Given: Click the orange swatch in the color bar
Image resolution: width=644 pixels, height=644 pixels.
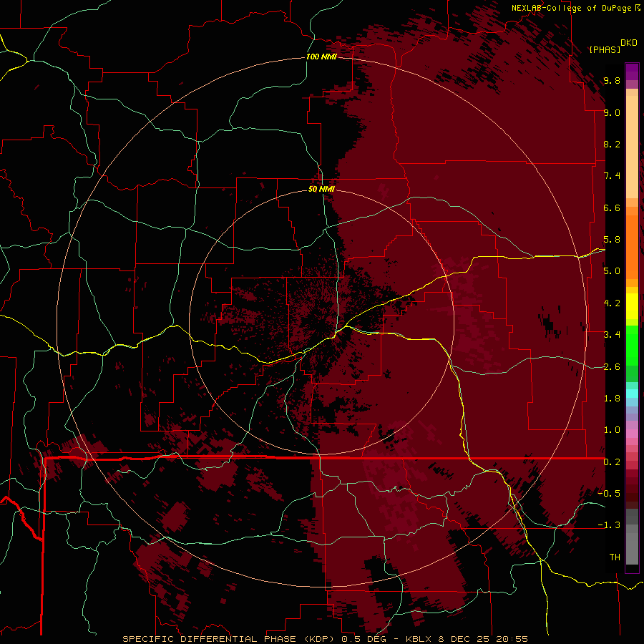Looking at the screenshot, I should 632,246.
